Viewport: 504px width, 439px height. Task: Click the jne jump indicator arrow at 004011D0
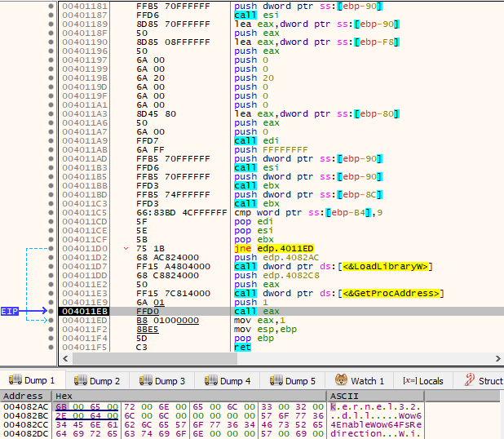point(126,248)
